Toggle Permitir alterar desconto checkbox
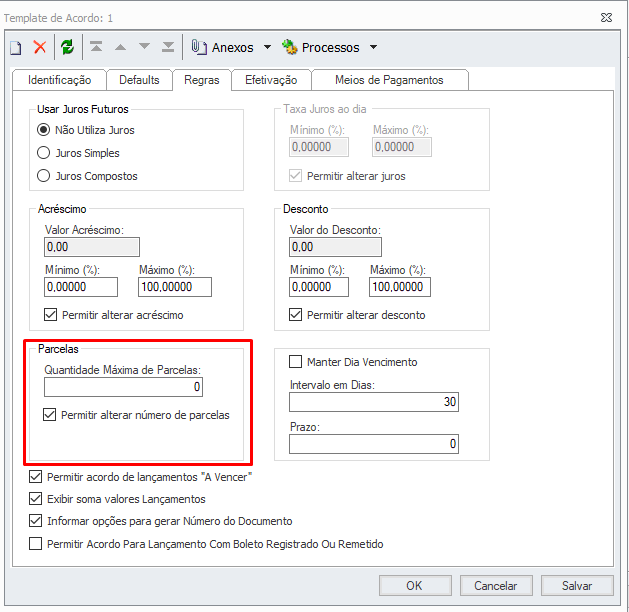Screen dimensions: 629x612 (296, 315)
